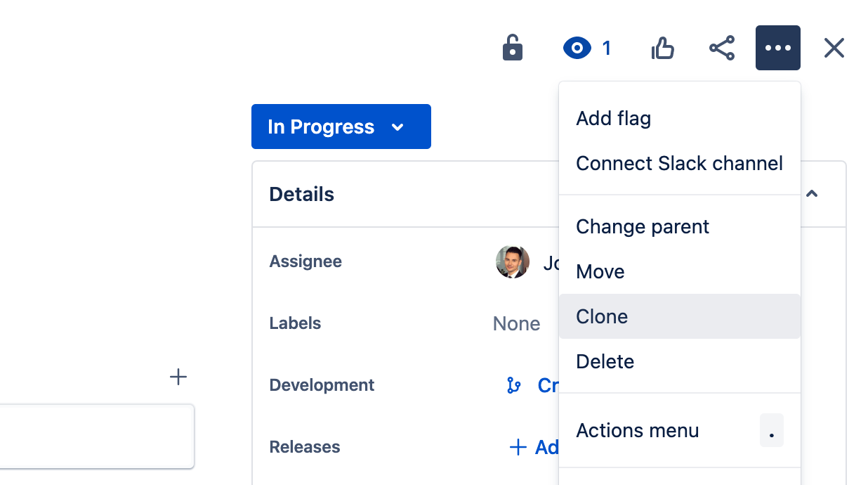Collapse the Details section chevron
The width and height of the screenshot is (868, 485).
tap(812, 194)
